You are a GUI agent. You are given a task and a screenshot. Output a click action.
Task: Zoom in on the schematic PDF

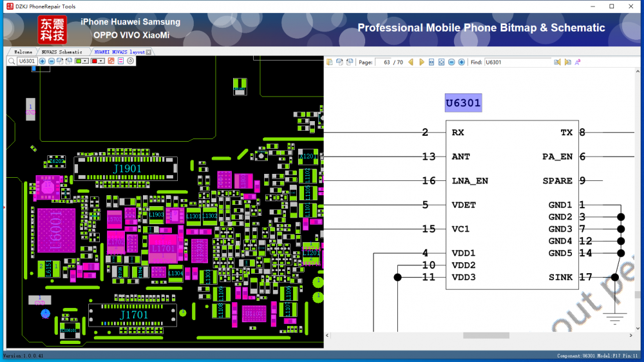pos(461,62)
